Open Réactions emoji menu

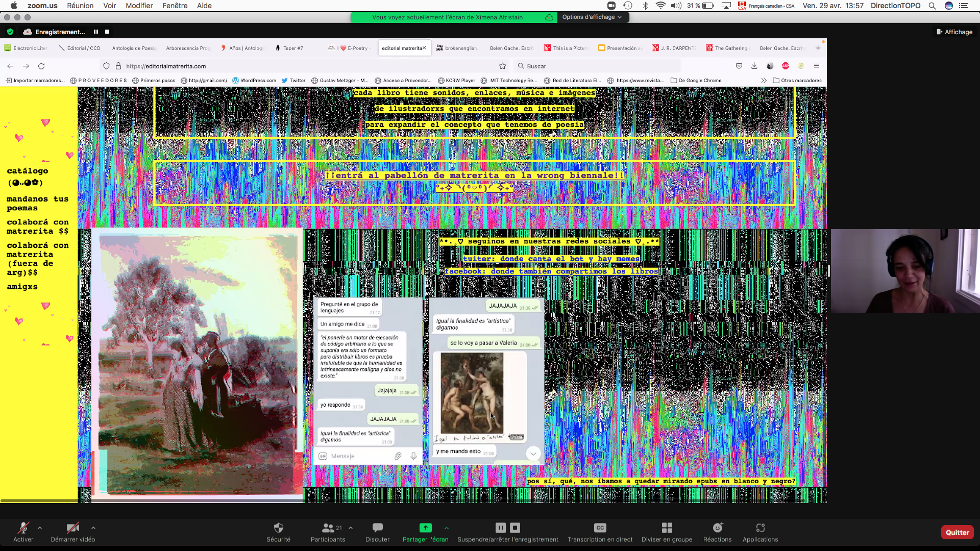[718, 532]
